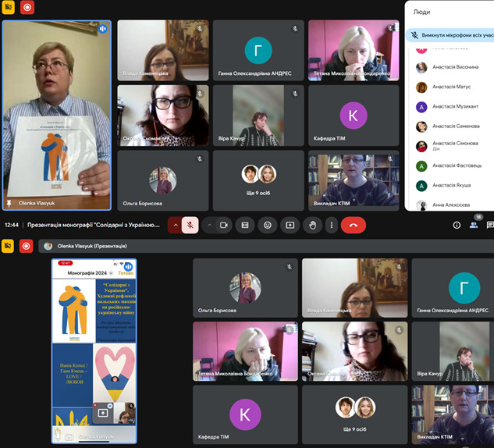Image resolution: width=494 pixels, height=448 pixels.
Task: Click the small share-screen icon inside phone presentation
Action: 103,412
